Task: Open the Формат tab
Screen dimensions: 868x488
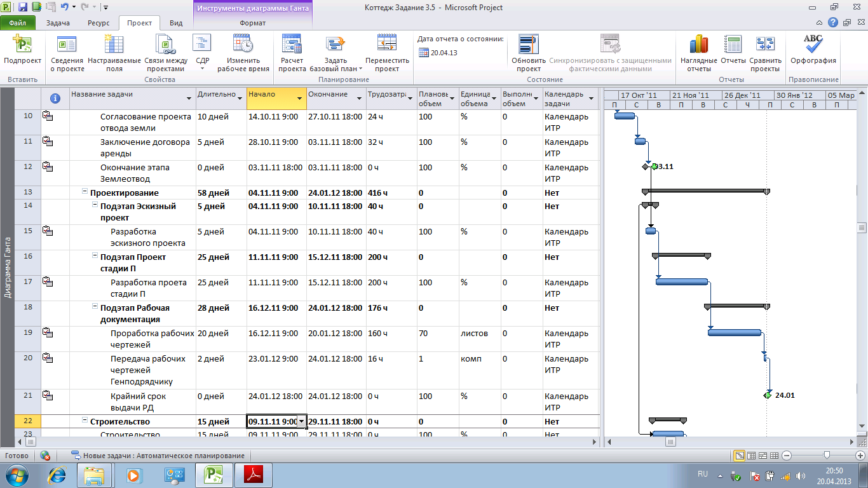Action: 253,22
